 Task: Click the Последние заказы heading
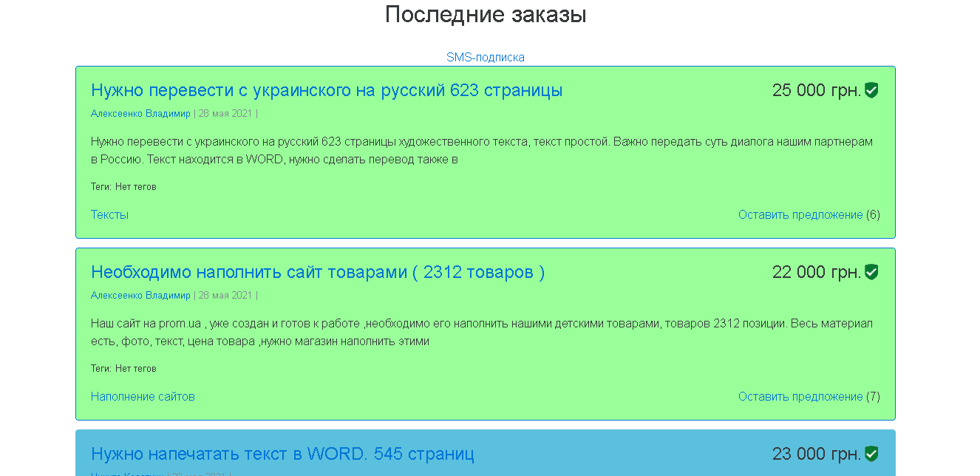point(486,15)
